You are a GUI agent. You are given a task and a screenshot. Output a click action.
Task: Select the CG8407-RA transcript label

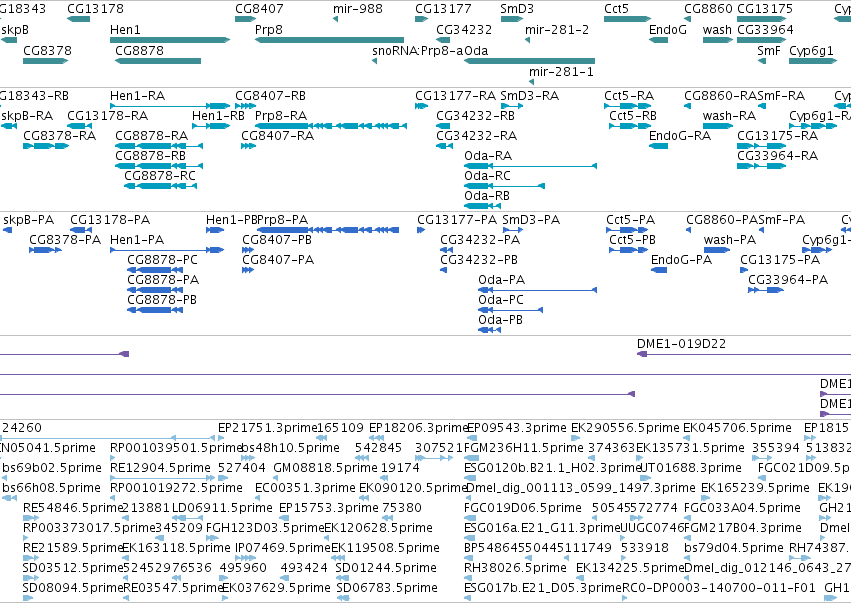277,136
